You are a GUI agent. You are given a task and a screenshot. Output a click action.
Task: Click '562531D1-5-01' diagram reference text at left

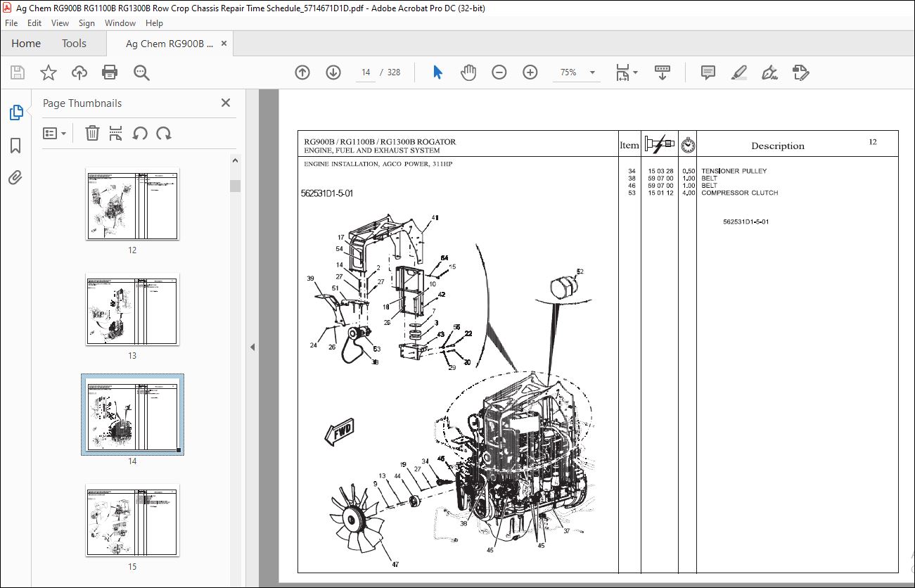point(326,193)
